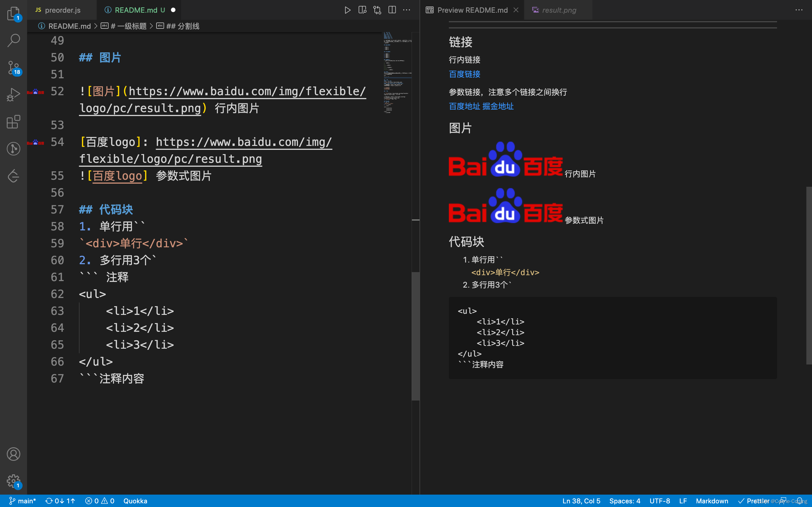Open preview pane More Actions ellipsis

coord(799,10)
